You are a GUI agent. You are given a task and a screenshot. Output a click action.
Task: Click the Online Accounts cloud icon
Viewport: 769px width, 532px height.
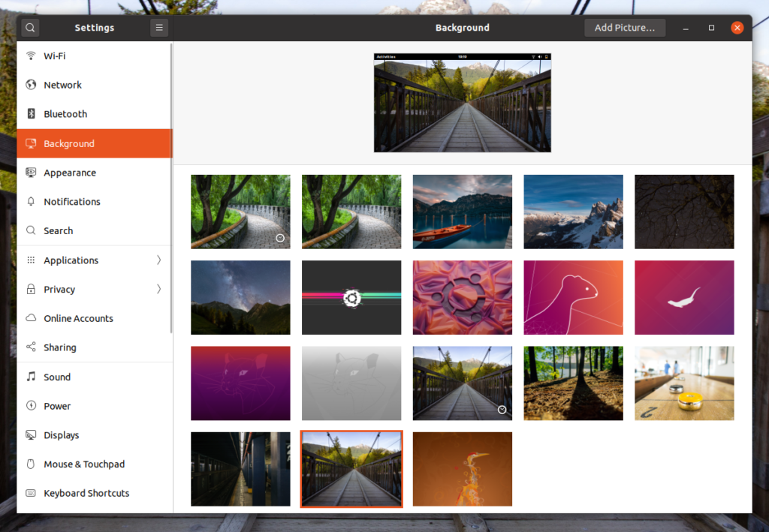pyautogui.click(x=31, y=318)
